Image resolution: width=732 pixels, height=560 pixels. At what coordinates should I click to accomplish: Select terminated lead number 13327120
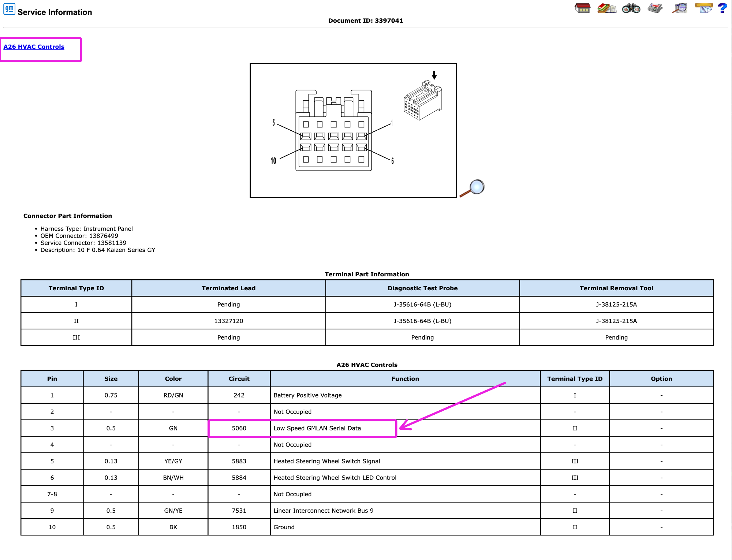click(229, 321)
